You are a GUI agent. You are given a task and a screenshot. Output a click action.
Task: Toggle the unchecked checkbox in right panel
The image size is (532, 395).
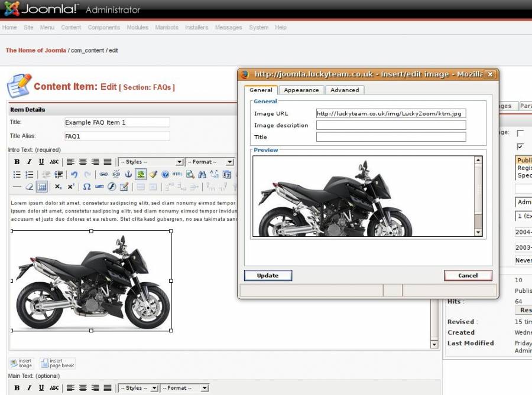point(520,133)
